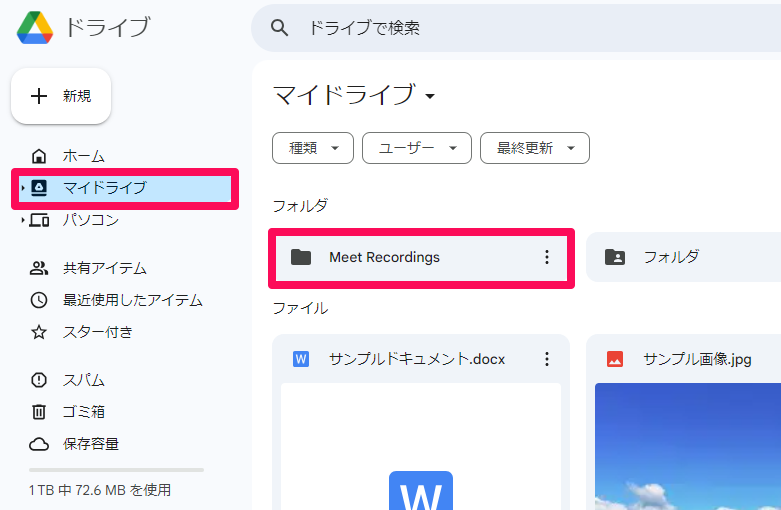Expand the パソコン tree arrow
Image resolution: width=781 pixels, height=510 pixels.
[22, 220]
